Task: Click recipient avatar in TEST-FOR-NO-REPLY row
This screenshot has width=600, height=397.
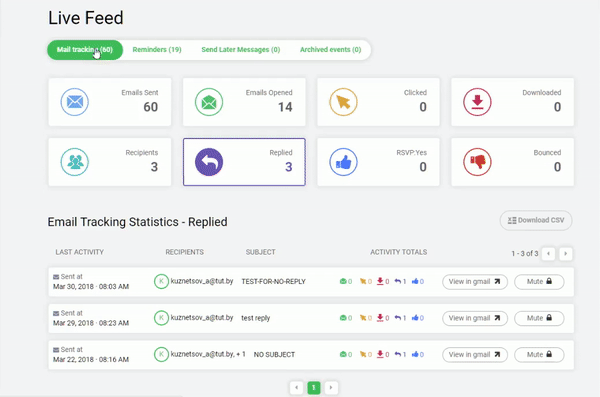Action: 161,281
